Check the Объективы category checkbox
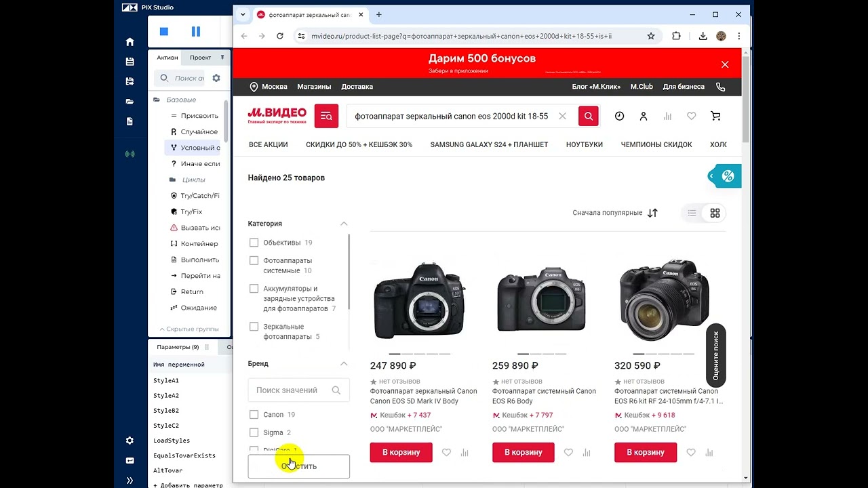The width and height of the screenshot is (868, 488). tap(254, 243)
